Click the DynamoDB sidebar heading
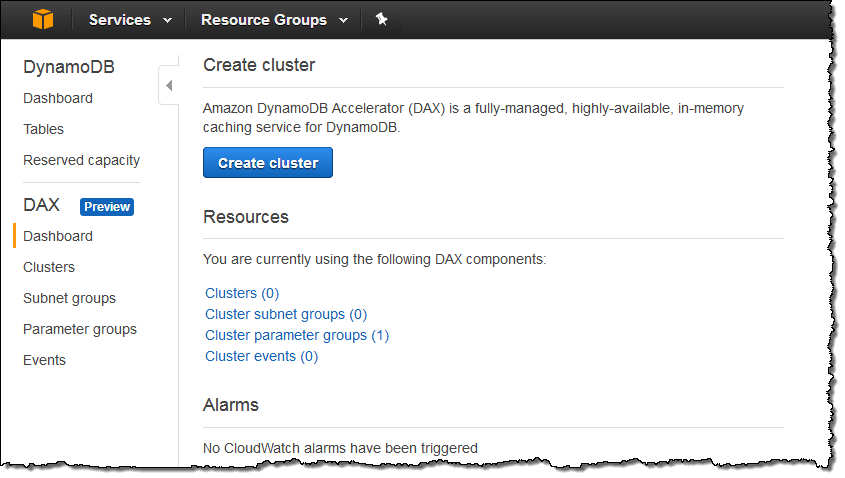Viewport: 845px width, 478px height. click(x=69, y=67)
